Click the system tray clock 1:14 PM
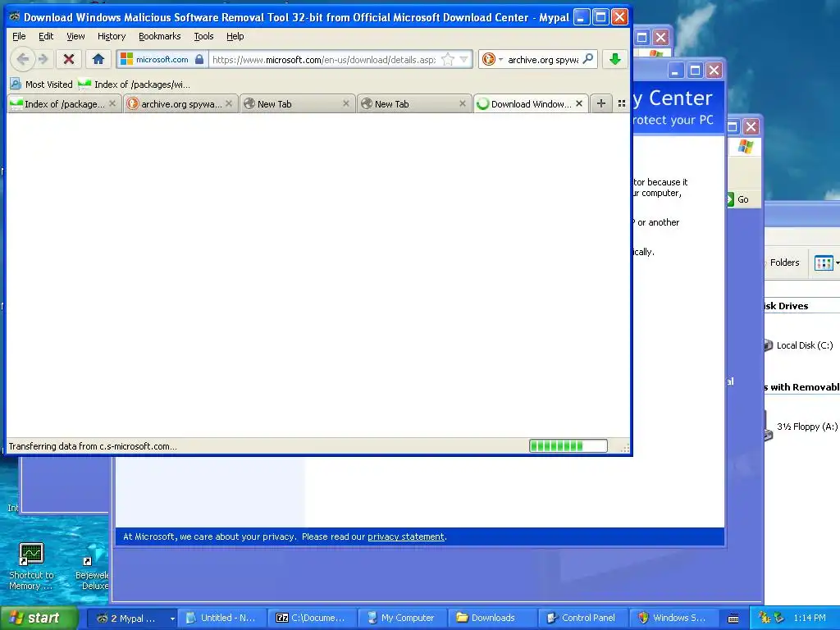Image resolution: width=840 pixels, height=630 pixels. 810,619
